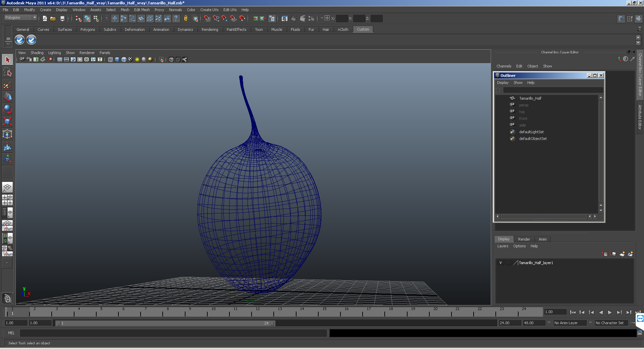Open the Anim layer tab
The width and height of the screenshot is (644, 349).
542,239
